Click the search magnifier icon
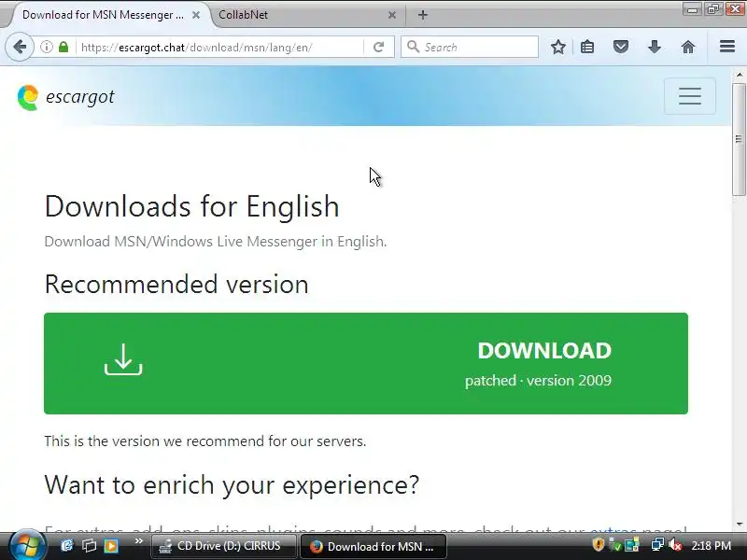Screen dimensions: 747x560 coord(413,47)
